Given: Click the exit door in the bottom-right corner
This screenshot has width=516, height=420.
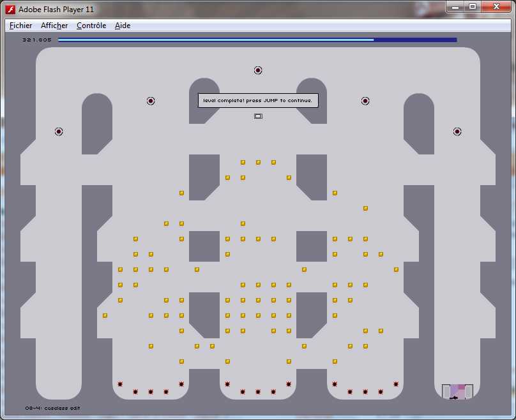Looking at the screenshot, I should click(457, 391).
